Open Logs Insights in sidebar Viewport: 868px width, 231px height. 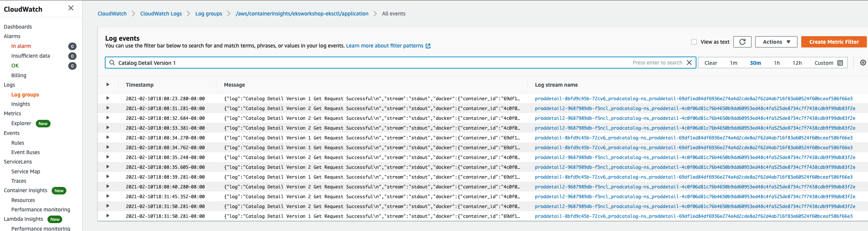tap(21, 104)
